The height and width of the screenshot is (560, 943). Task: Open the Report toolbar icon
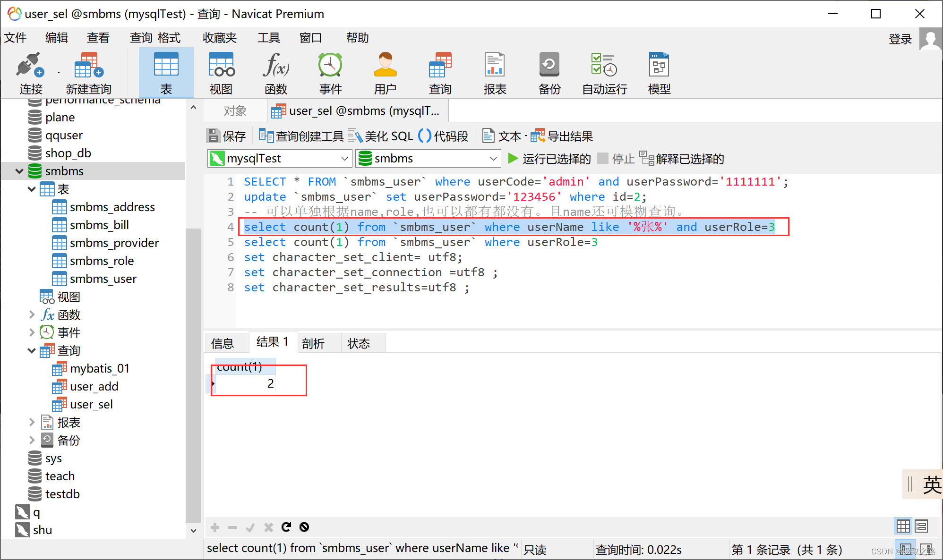(495, 73)
